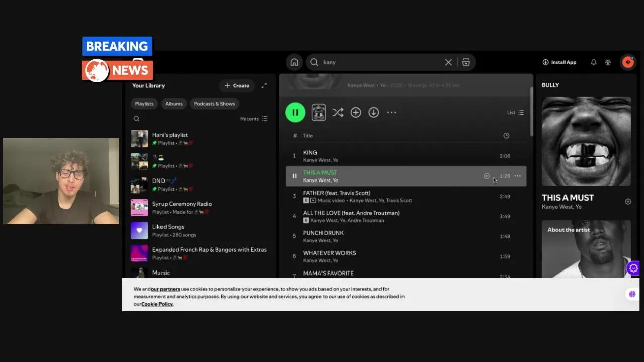Click Title column header
This screenshot has width=644, height=362.
308,136
